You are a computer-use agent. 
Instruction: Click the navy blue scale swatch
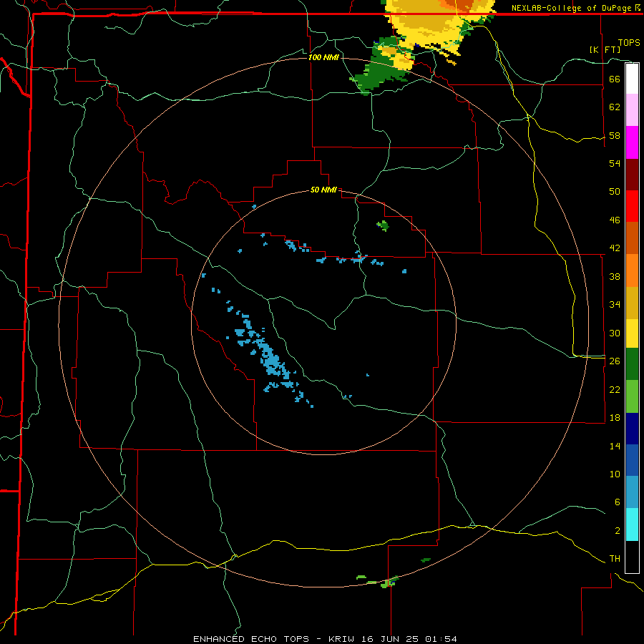(632, 429)
